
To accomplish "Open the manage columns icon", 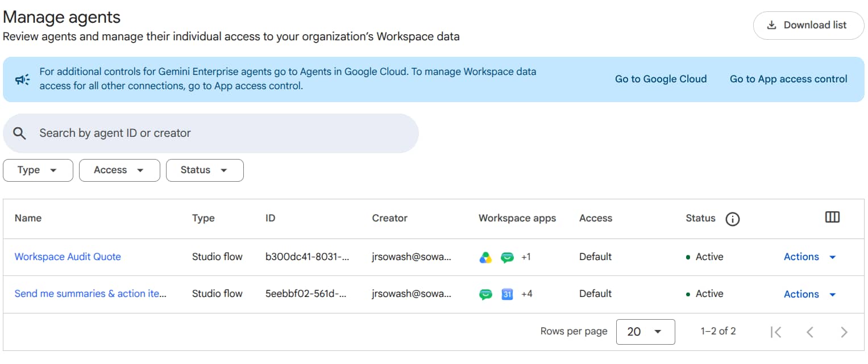I will point(832,217).
